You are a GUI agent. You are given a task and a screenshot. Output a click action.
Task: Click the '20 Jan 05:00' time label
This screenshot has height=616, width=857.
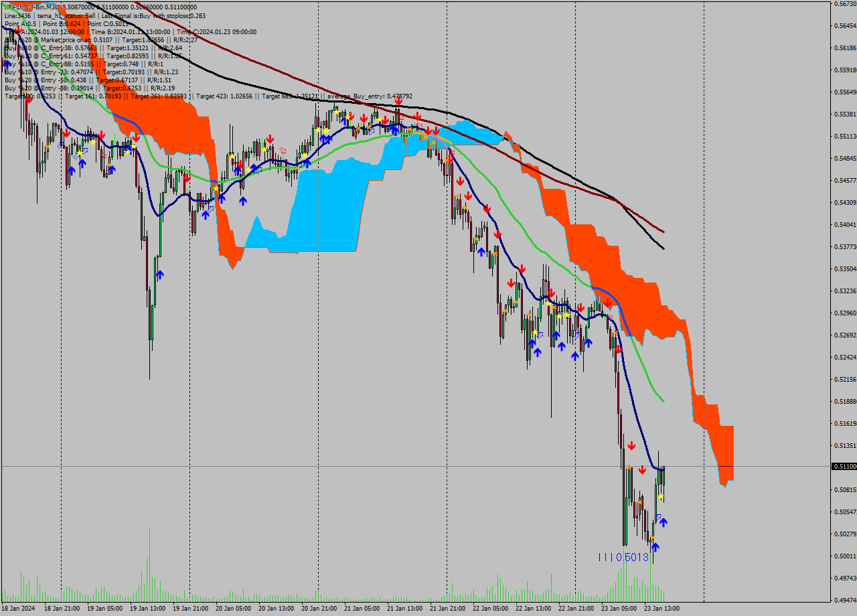pyautogui.click(x=233, y=608)
